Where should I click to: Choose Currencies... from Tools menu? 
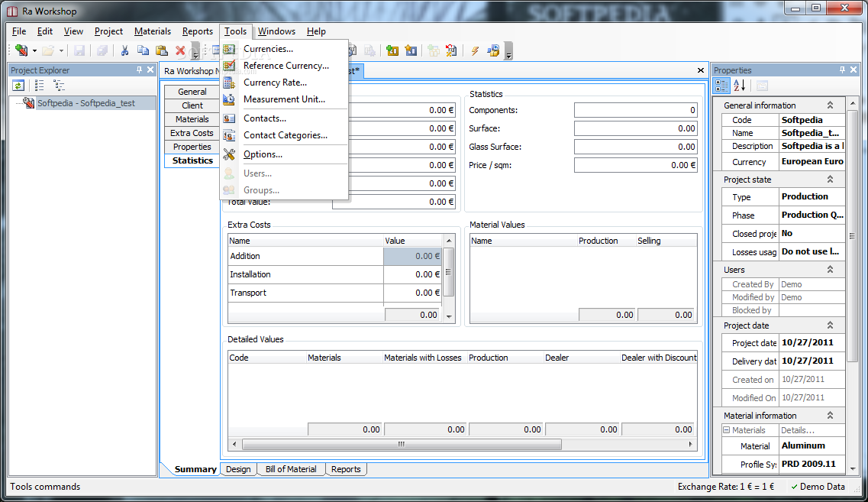tap(285, 49)
